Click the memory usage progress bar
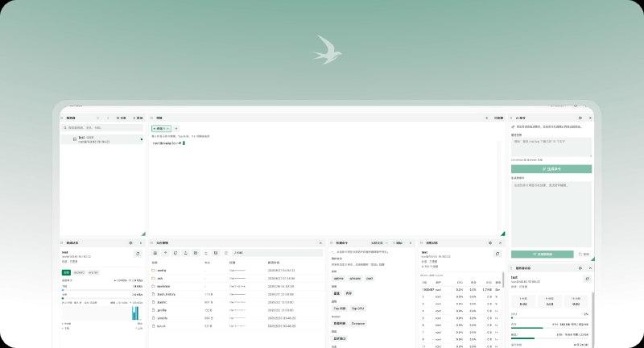Screen dimensions: 644x348 [549, 328]
